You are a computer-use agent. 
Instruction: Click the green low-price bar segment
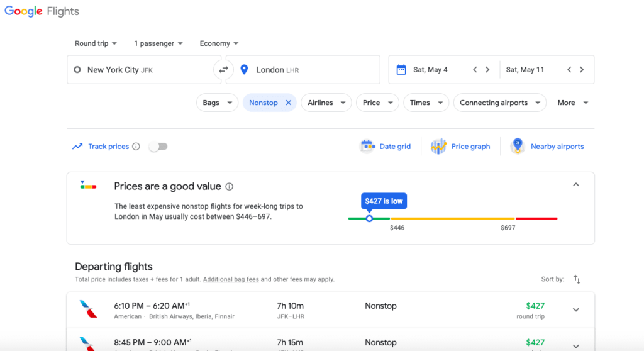point(369,219)
